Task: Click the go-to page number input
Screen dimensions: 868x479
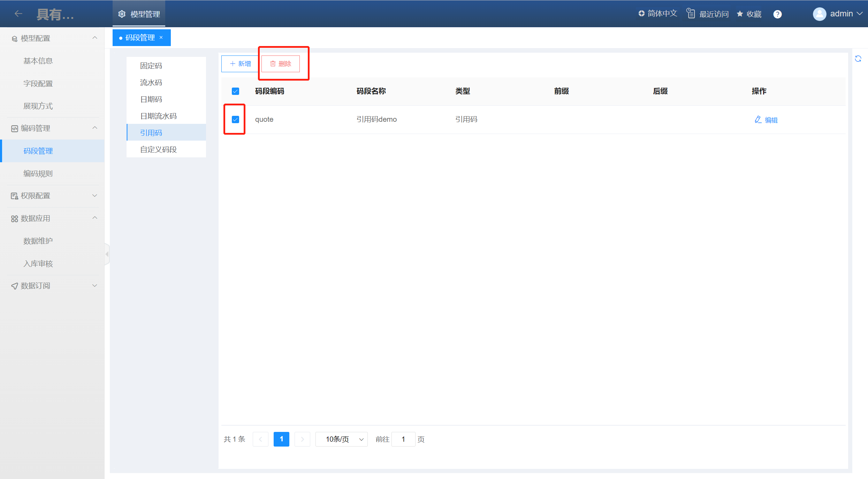Action: 403,439
